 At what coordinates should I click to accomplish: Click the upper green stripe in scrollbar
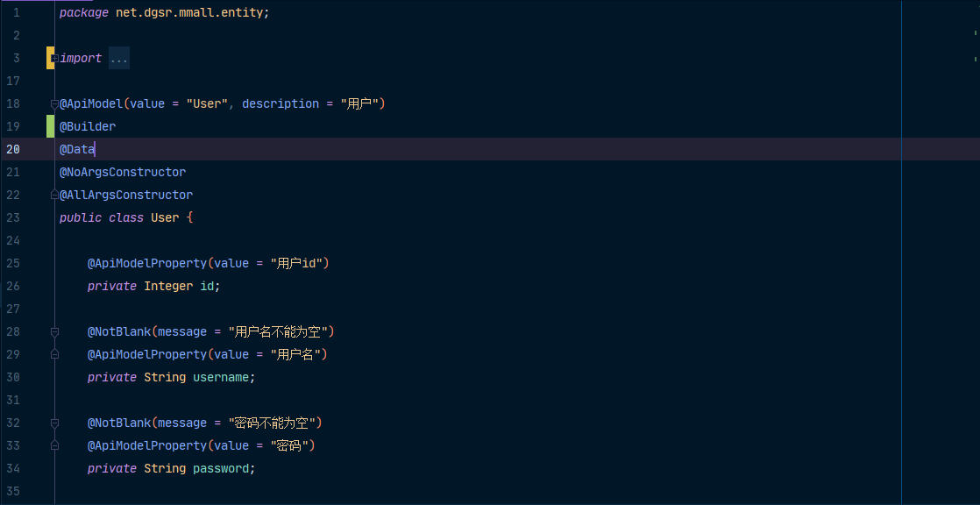pos(976,32)
